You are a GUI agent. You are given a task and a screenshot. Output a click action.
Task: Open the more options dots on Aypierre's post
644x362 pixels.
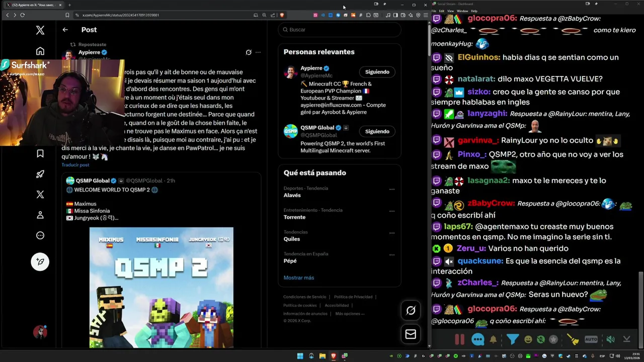[258, 52]
